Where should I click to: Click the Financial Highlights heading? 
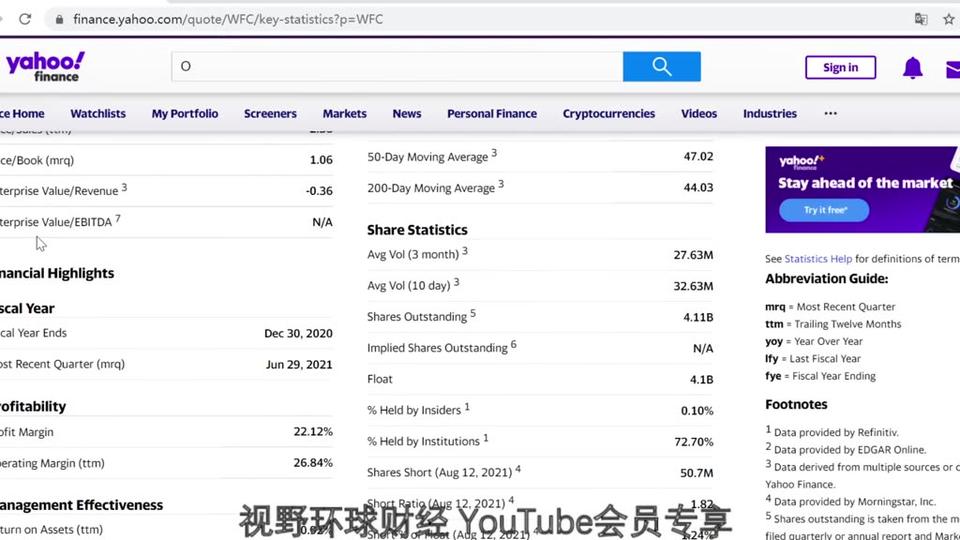[57, 273]
